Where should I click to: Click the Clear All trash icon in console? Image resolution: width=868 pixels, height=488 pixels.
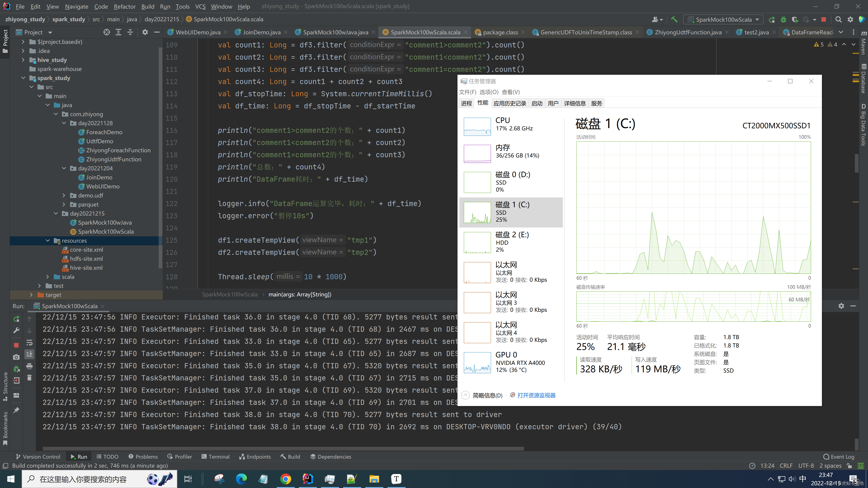[x=29, y=378]
